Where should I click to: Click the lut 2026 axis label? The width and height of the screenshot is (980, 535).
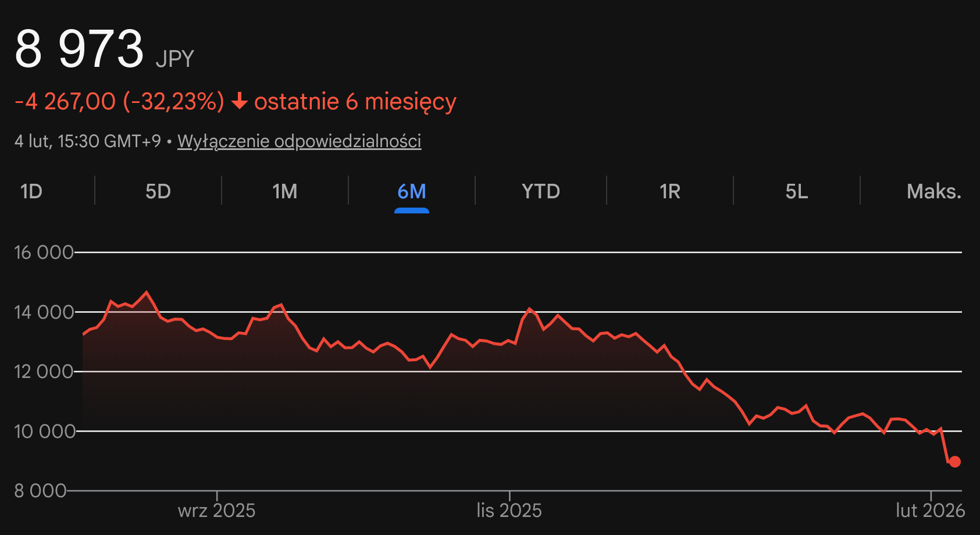coord(930,511)
